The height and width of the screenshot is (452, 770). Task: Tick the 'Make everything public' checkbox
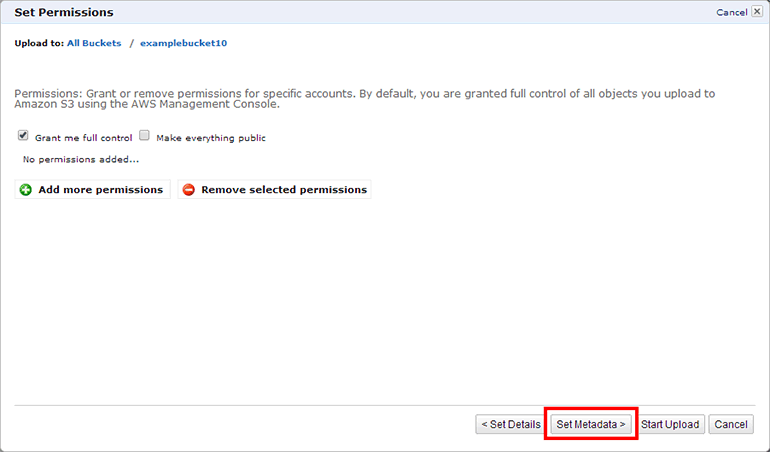145,136
